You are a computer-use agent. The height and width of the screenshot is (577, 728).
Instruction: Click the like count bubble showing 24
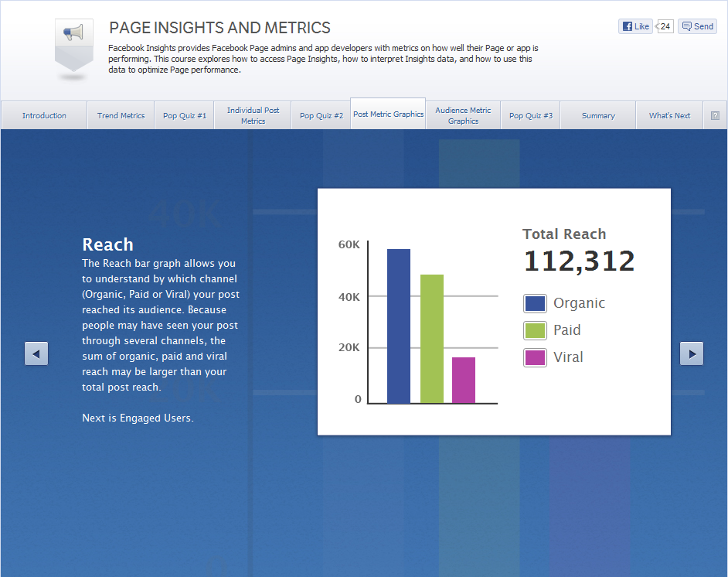click(665, 26)
